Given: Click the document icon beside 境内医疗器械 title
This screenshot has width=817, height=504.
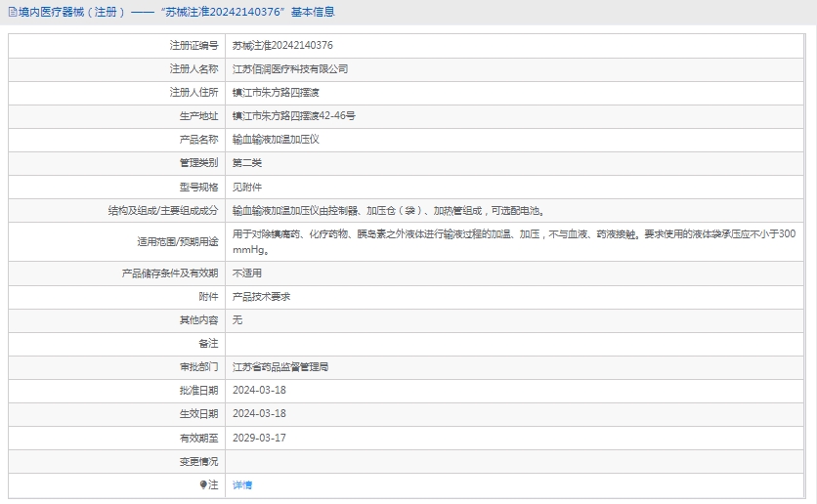Looking at the screenshot, I should 13,13.
